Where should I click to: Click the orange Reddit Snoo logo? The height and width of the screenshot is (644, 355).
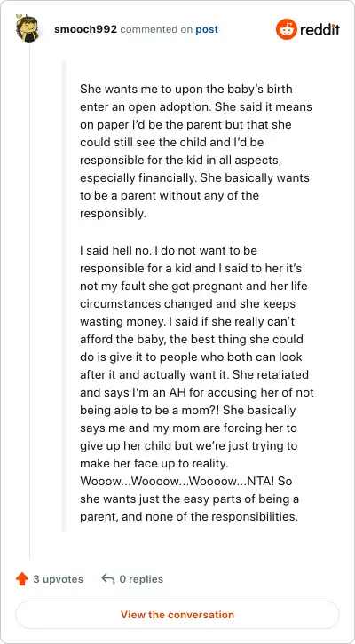[x=287, y=29]
